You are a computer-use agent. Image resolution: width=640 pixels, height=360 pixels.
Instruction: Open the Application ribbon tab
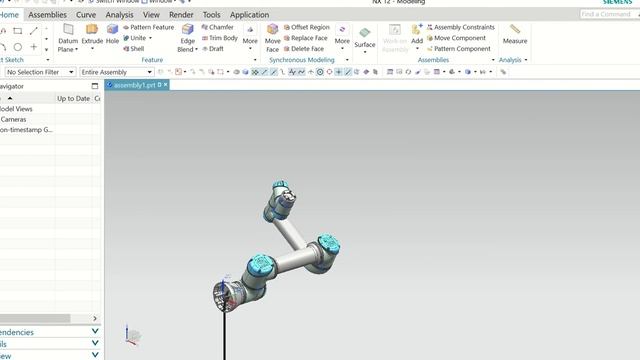(x=249, y=15)
